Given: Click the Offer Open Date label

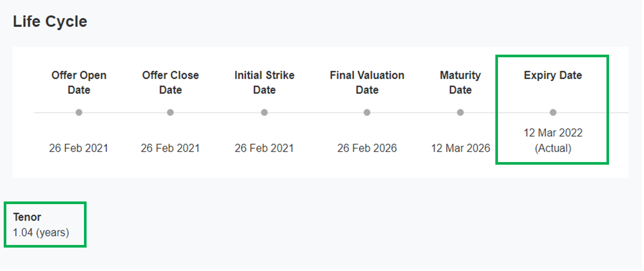Looking at the screenshot, I should pos(79,83).
